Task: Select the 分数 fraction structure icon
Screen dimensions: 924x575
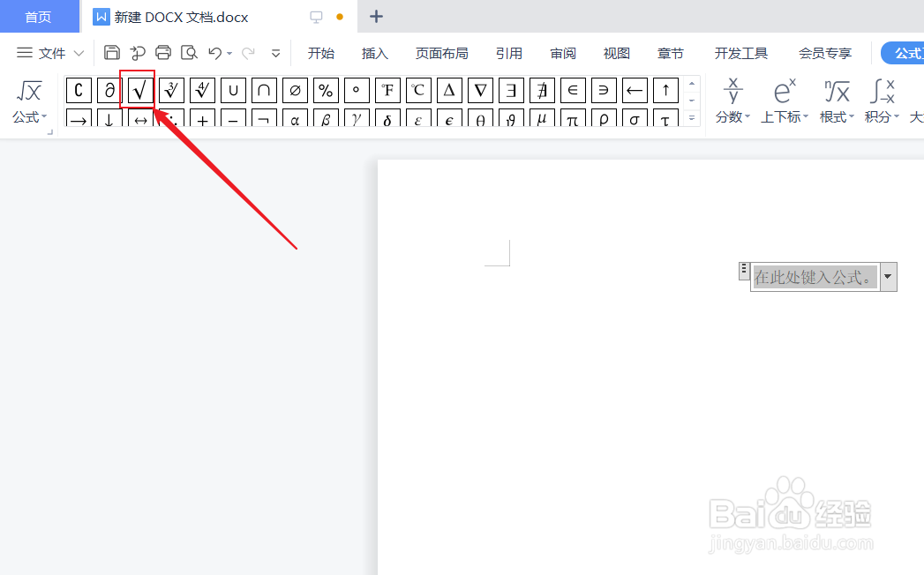Action: point(732,97)
